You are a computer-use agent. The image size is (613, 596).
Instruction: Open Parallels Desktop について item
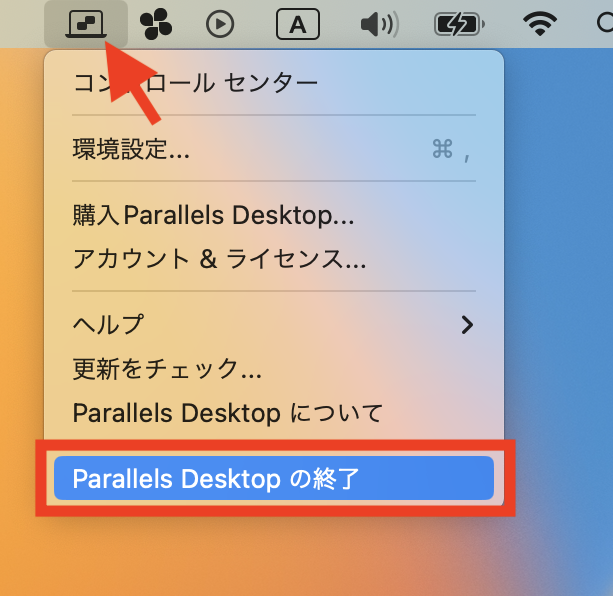274,413
